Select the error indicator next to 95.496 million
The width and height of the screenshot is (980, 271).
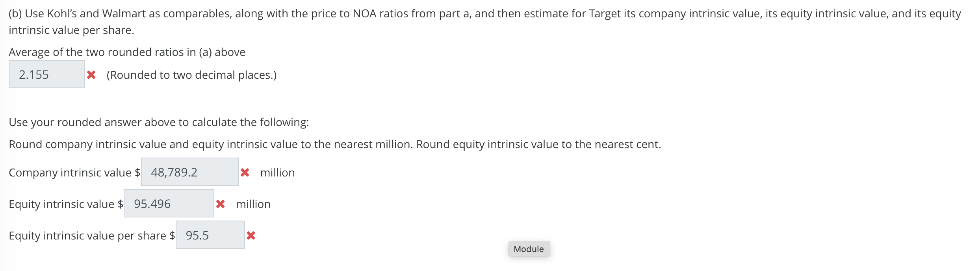pos(221,204)
